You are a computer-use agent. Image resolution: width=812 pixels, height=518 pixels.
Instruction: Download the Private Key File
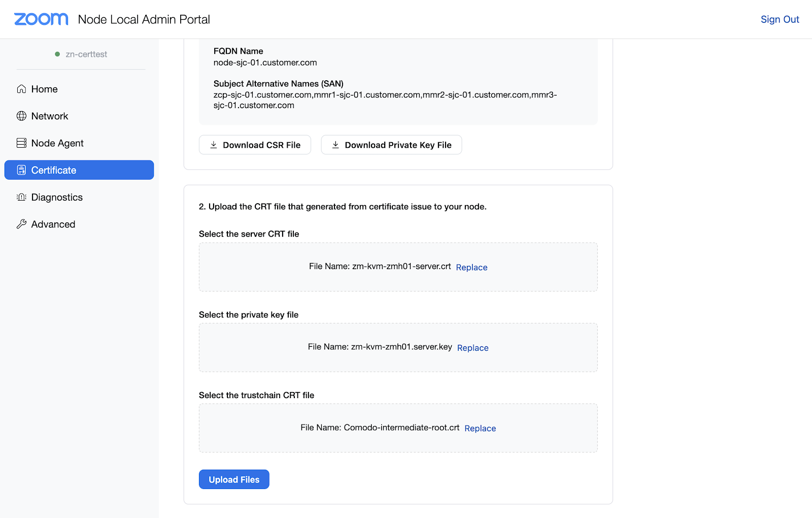tap(391, 145)
